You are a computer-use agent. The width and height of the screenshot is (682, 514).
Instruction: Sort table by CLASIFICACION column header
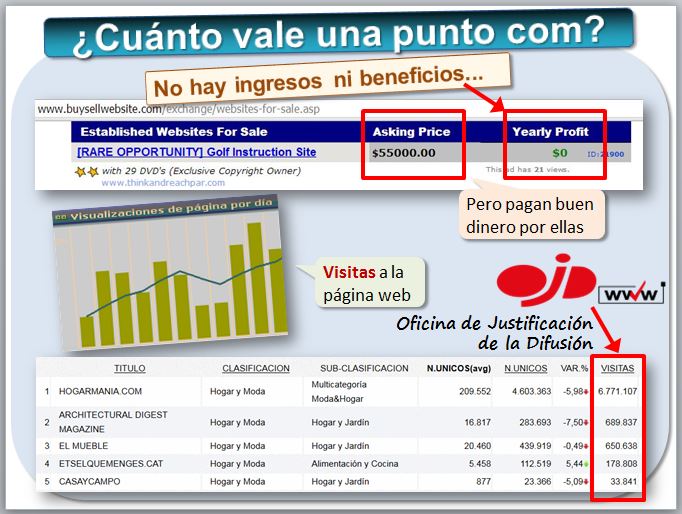(256, 368)
